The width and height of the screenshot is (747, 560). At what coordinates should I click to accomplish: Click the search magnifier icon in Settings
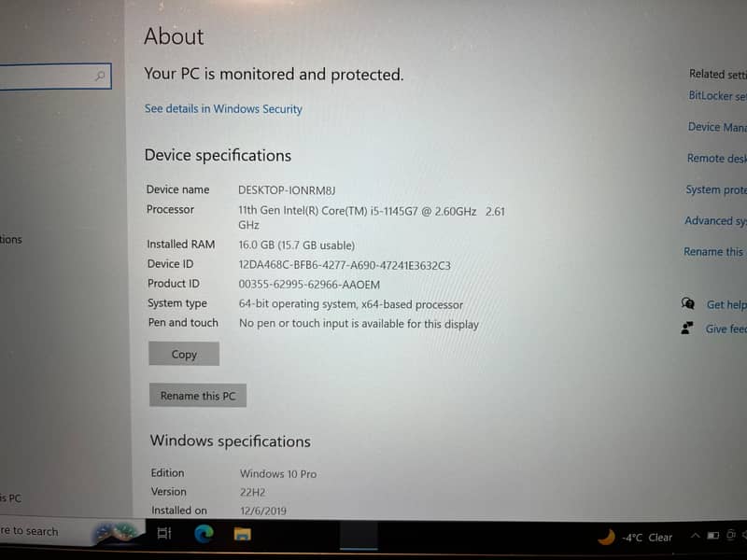pos(100,77)
